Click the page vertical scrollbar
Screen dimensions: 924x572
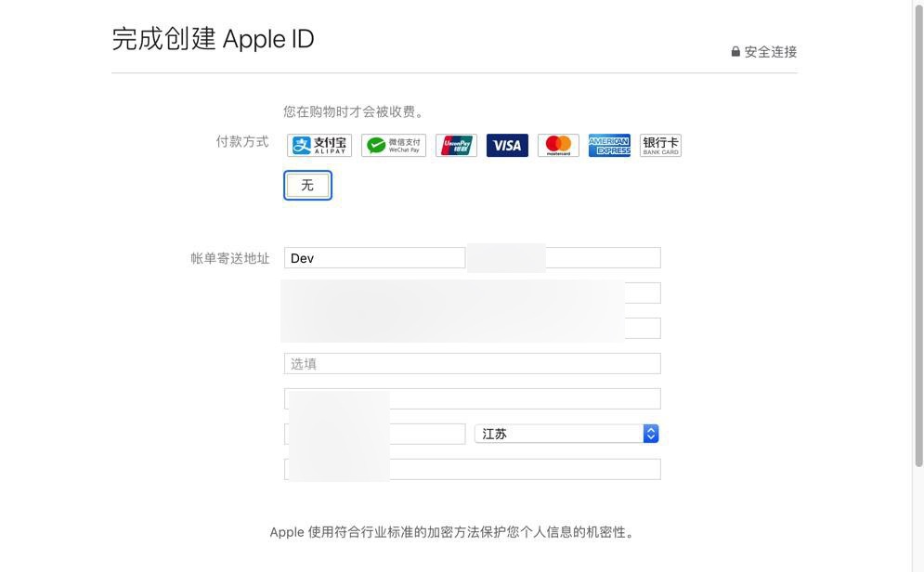pyautogui.click(x=917, y=232)
